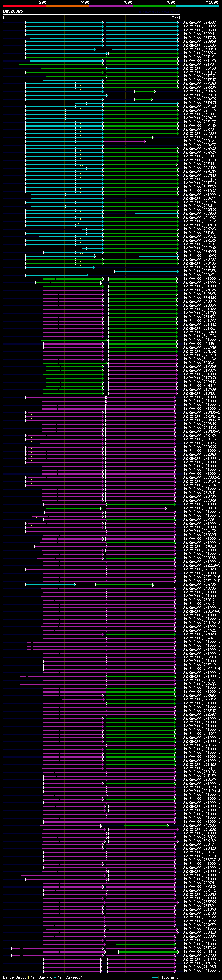Select hit label UniRef100_C6TAS4
This screenshot has width=222, height=980.
[199, 233]
